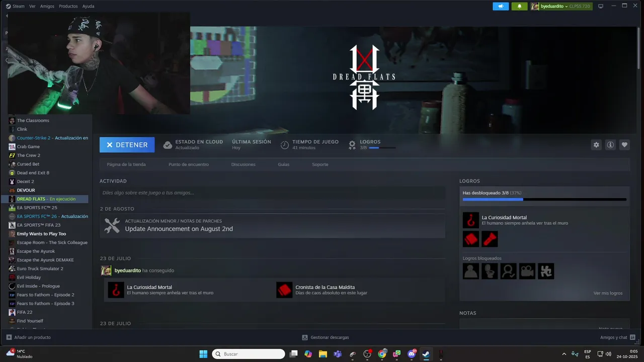This screenshot has height=362, width=644.
Task: Open the notifications bell icon
Action: point(519,6)
